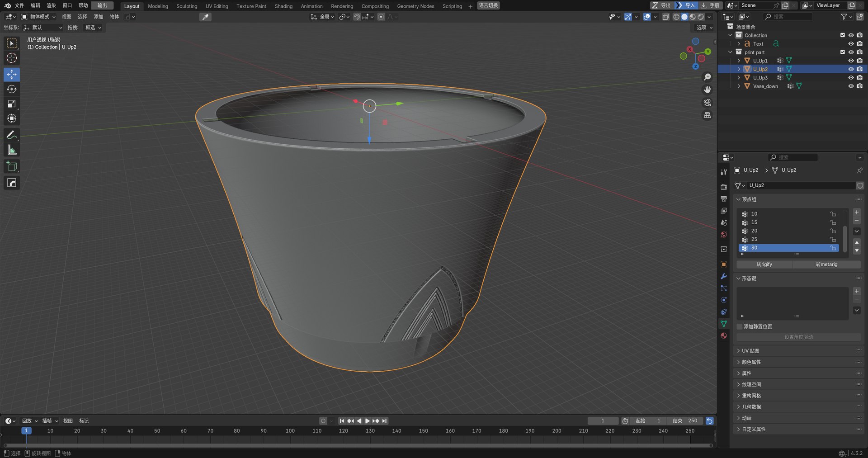The image size is (868, 458).
Task: Select the Scale tool
Action: pyautogui.click(x=12, y=104)
